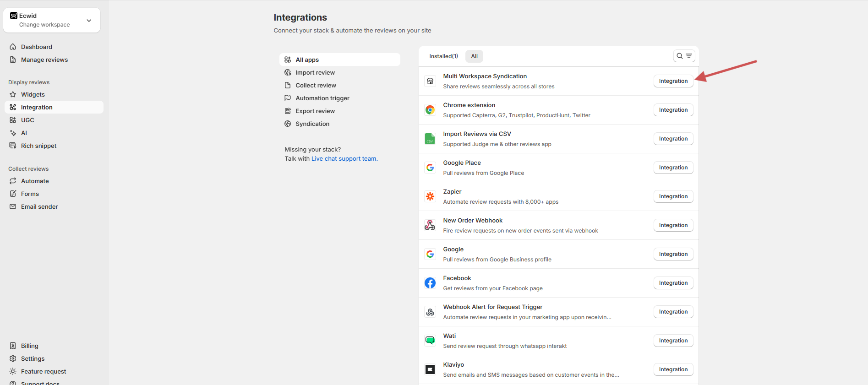Click the Klaviyo logo icon
The width and height of the screenshot is (868, 385).
430,369
